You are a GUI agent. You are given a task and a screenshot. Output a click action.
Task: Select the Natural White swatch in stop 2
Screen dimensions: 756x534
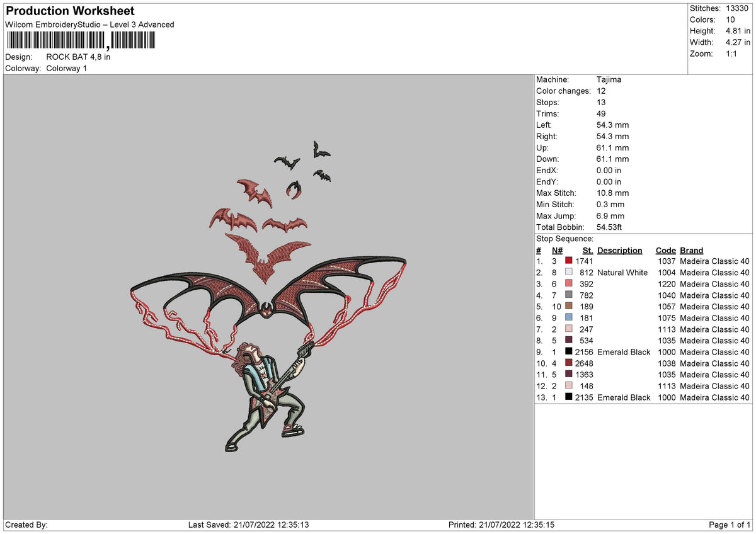569,273
